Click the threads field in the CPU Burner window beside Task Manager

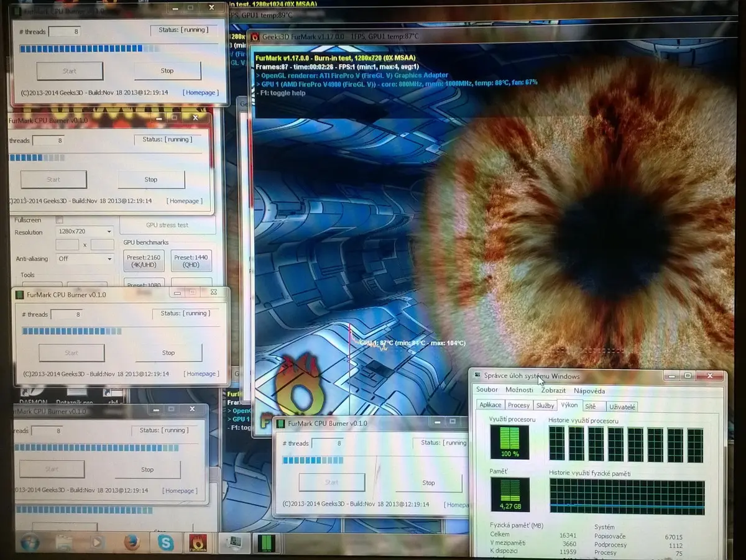[327, 443]
